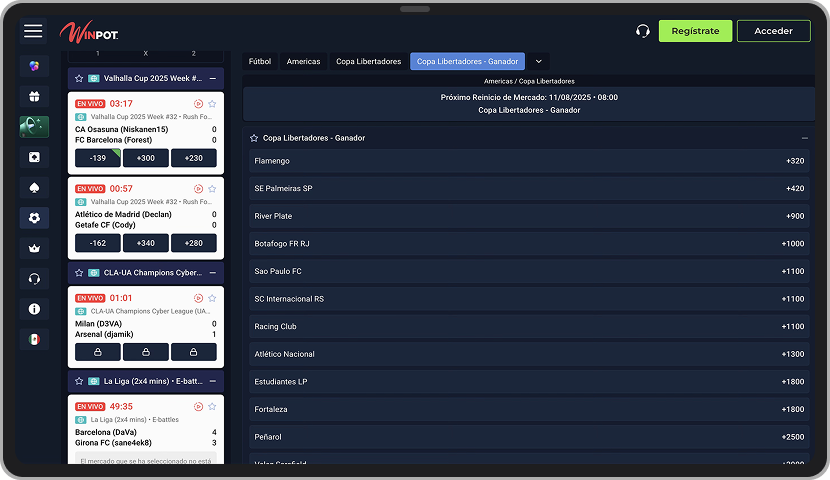Open the soccer ball sports sidebar icon
The height and width of the screenshot is (480, 830).
[34, 218]
